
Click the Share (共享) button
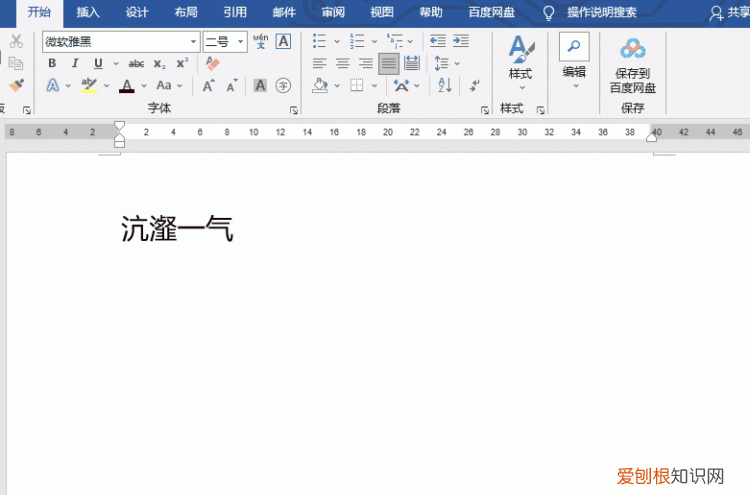pyautogui.click(x=729, y=13)
